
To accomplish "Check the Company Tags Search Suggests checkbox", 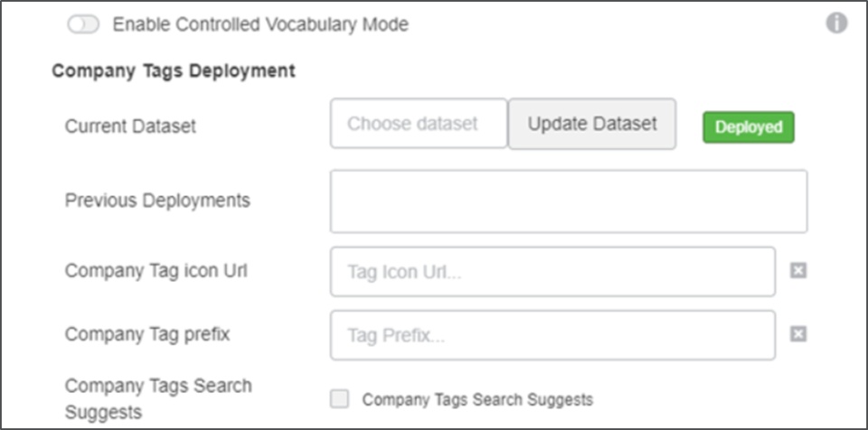I will pos(339,398).
